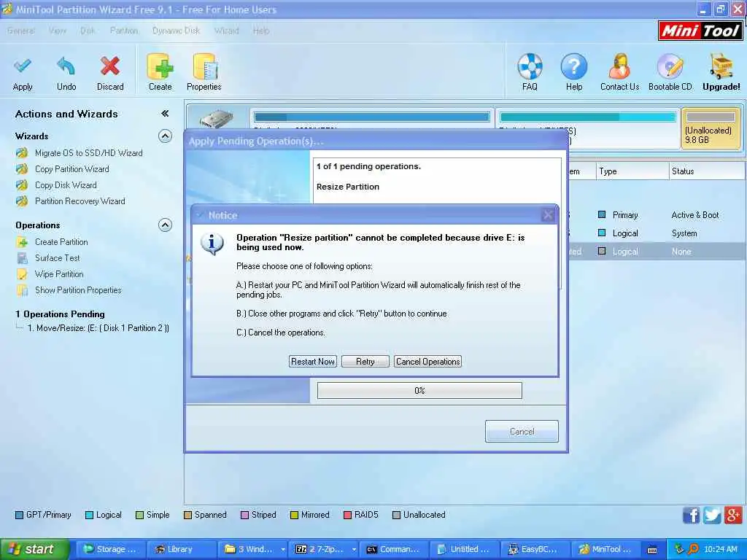Switch to Library taskbar item

tap(181, 550)
